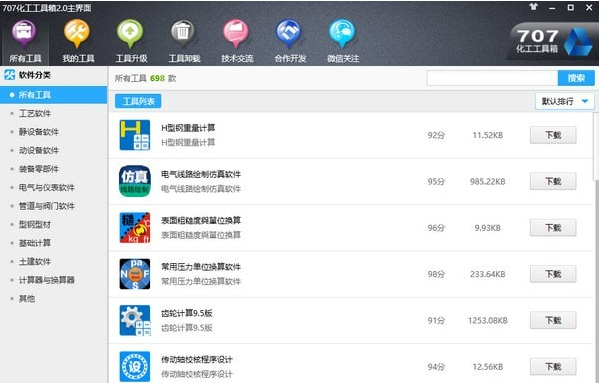This screenshot has width=601, height=383.
Task: Click the 698 tool count text
Action: pos(157,78)
